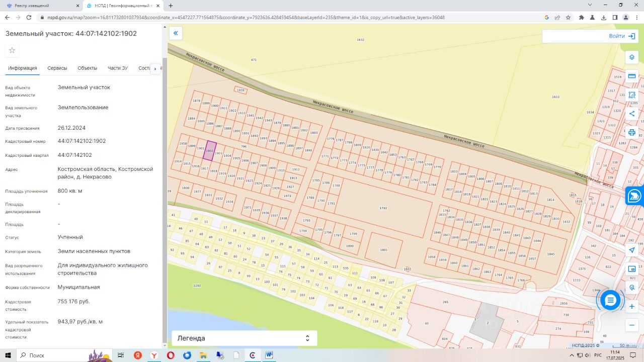
Task: Select parcel 1792 on the map
Action: pyautogui.click(x=383, y=208)
